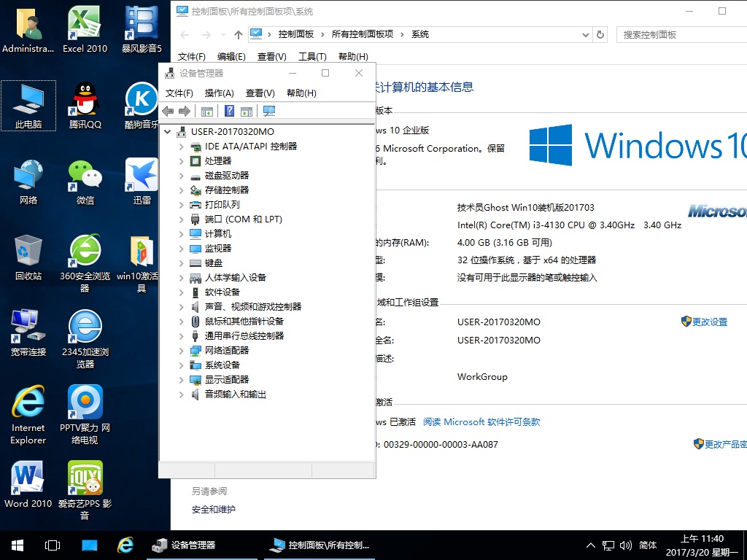Click the Control Panel up-arrow button
747x560 pixels.
coord(239,35)
